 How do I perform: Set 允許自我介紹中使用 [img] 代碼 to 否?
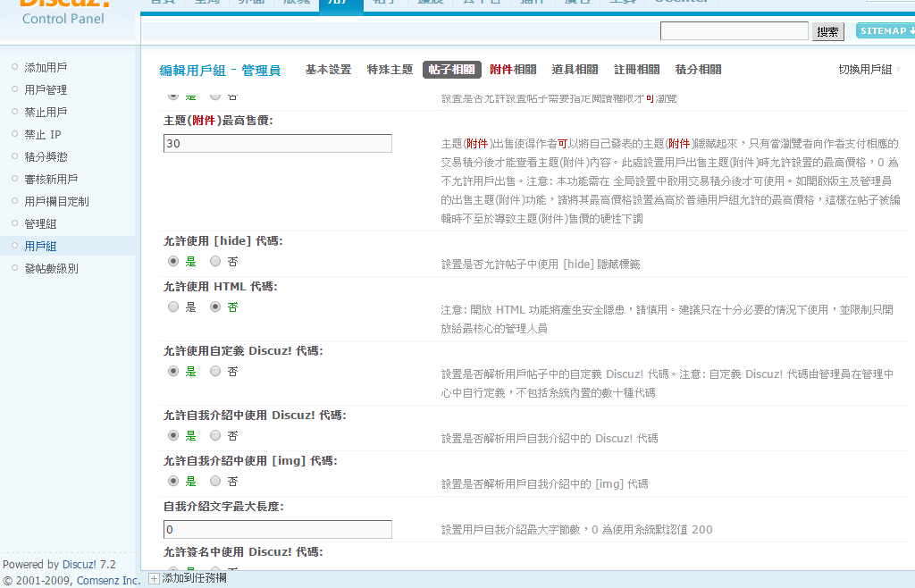[215, 481]
